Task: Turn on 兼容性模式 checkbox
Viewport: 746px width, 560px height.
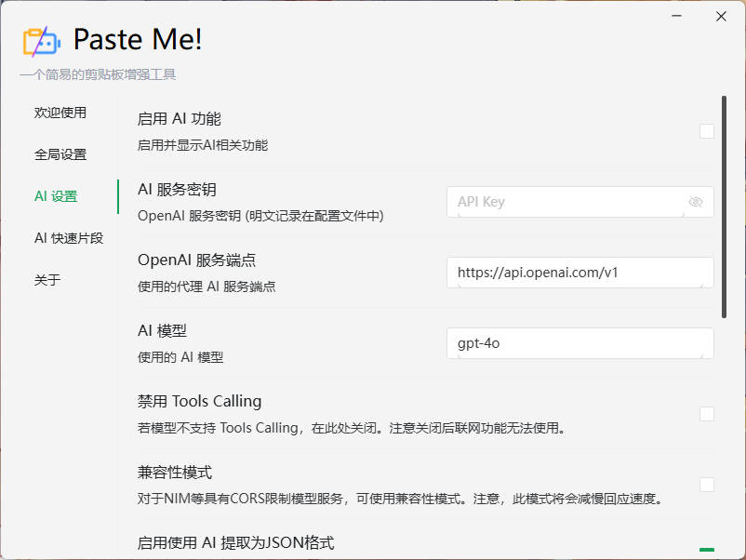Action: point(707,485)
